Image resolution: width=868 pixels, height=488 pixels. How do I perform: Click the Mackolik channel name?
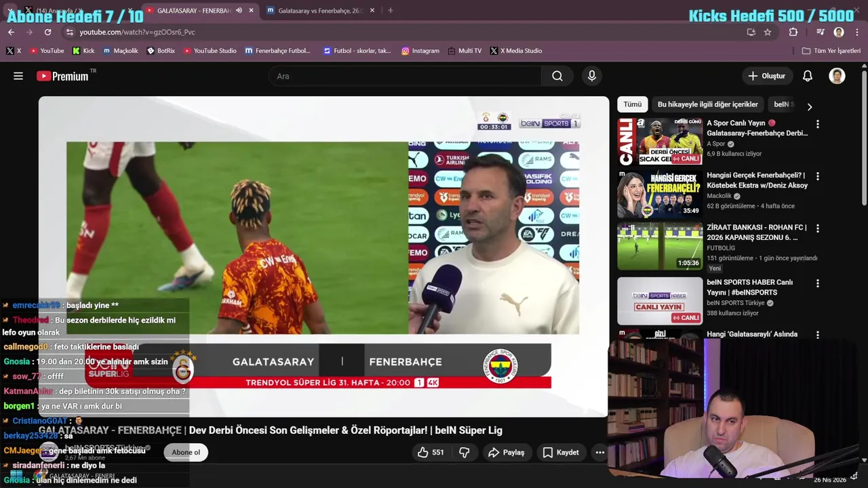pyautogui.click(x=719, y=196)
